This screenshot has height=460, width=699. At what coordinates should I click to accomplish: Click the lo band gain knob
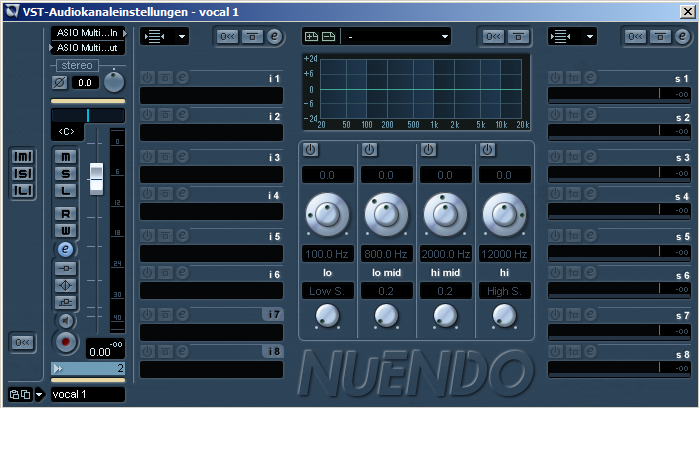(327, 214)
